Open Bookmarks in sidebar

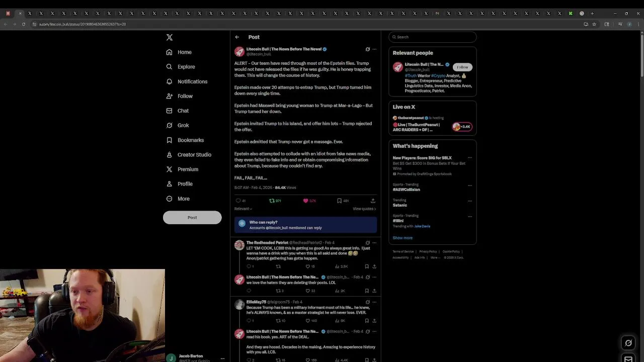(185, 140)
